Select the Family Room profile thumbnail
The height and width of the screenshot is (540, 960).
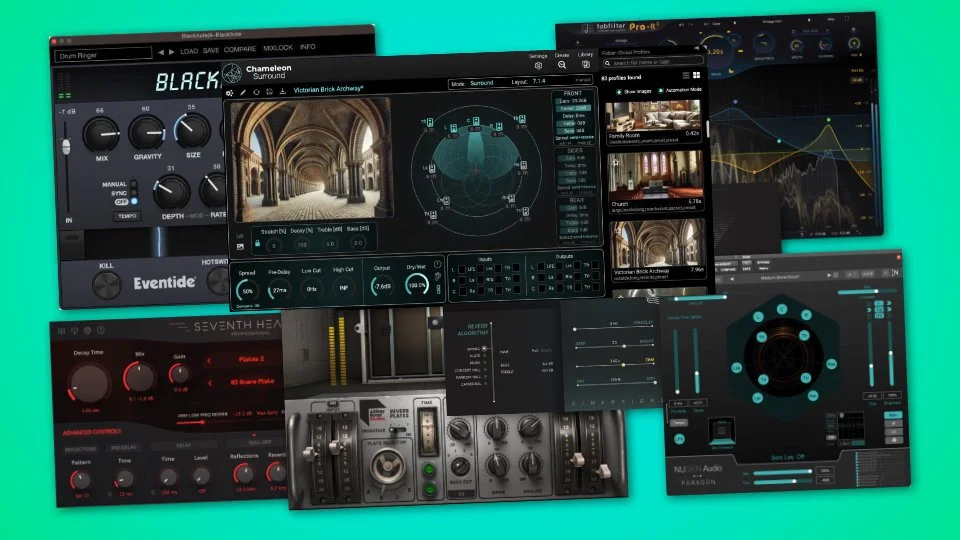(x=653, y=116)
